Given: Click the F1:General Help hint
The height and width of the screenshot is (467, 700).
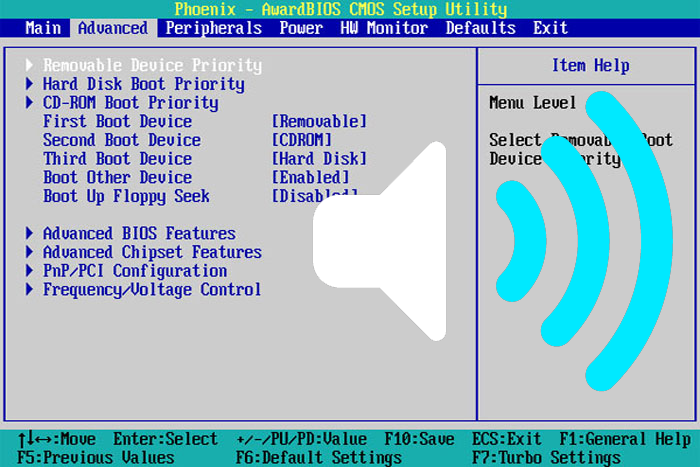Looking at the screenshot, I should click(x=625, y=439).
